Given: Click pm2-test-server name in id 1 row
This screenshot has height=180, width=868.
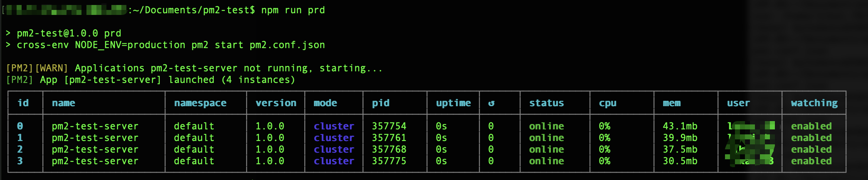Looking at the screenshot, I should [95, 138].
